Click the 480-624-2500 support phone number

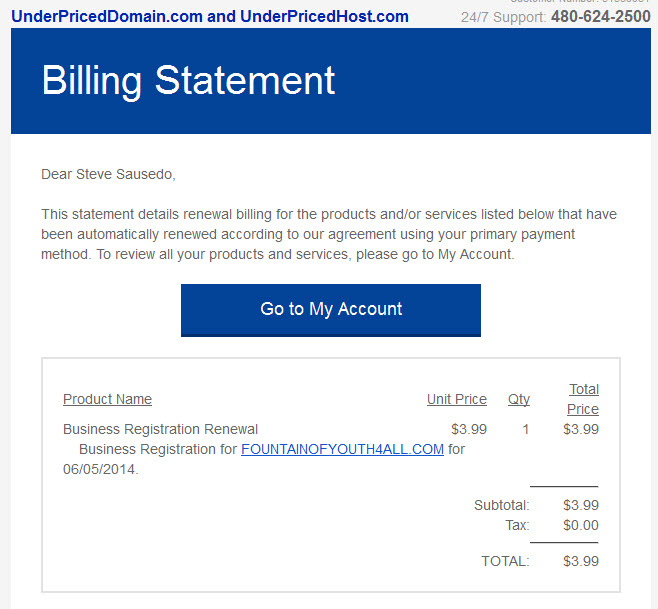click(x=601, y=17)
